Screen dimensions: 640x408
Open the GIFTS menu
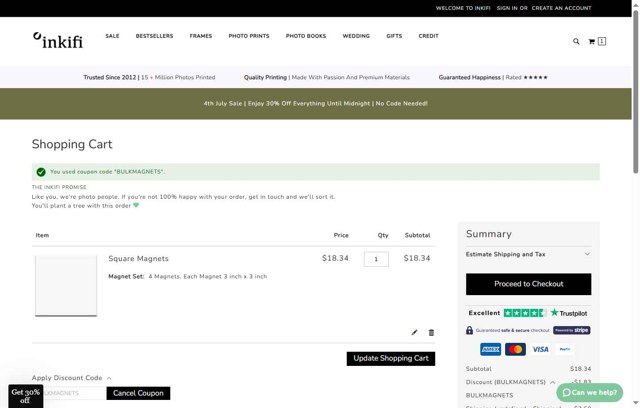tap(394, 36)
